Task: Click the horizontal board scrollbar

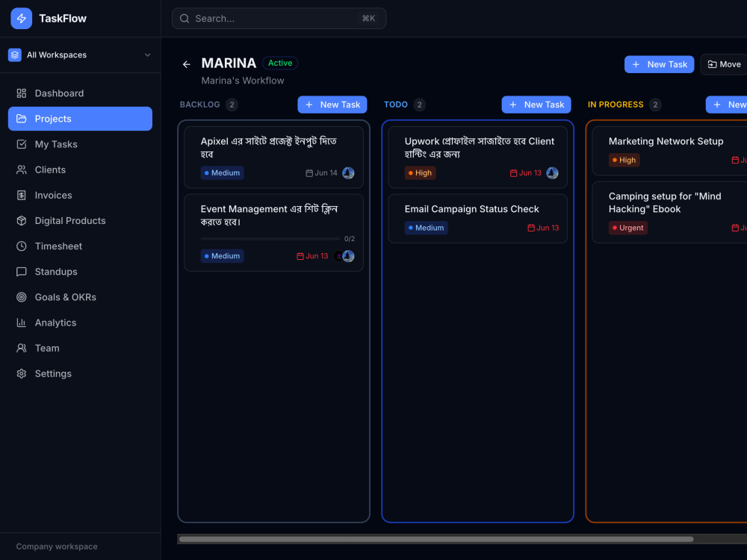Action: click(436, 540)
